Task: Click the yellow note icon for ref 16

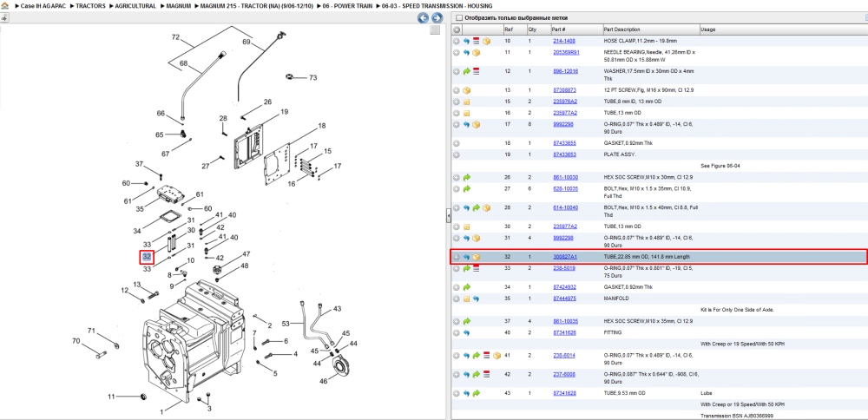Action: [x=466, y=113]
